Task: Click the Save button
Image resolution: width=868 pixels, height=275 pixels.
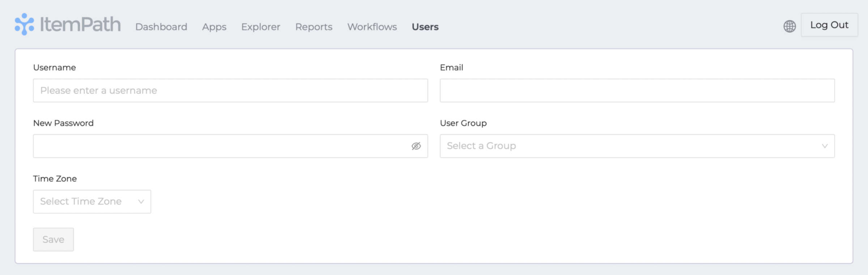Action: (54, 240)
